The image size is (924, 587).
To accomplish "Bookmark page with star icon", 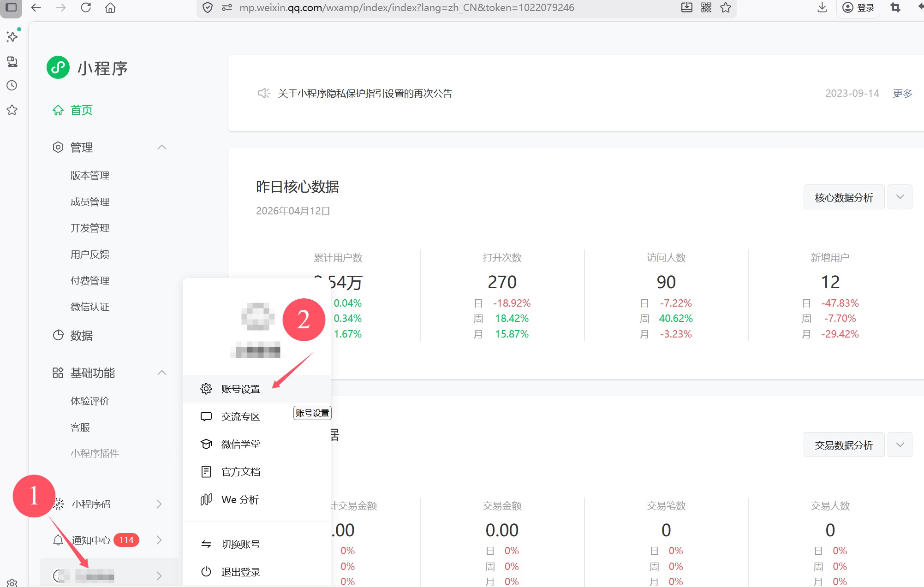I will coord(726,7).
